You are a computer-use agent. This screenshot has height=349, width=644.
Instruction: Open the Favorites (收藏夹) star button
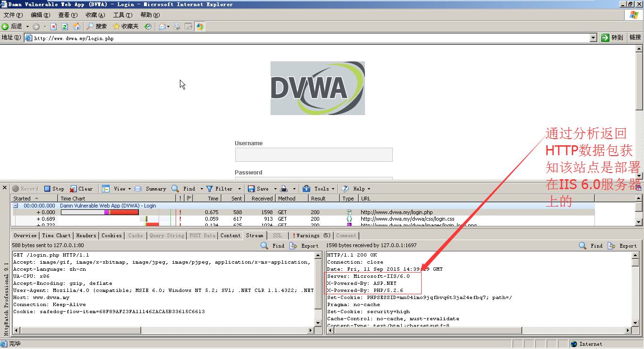point(126,26)
